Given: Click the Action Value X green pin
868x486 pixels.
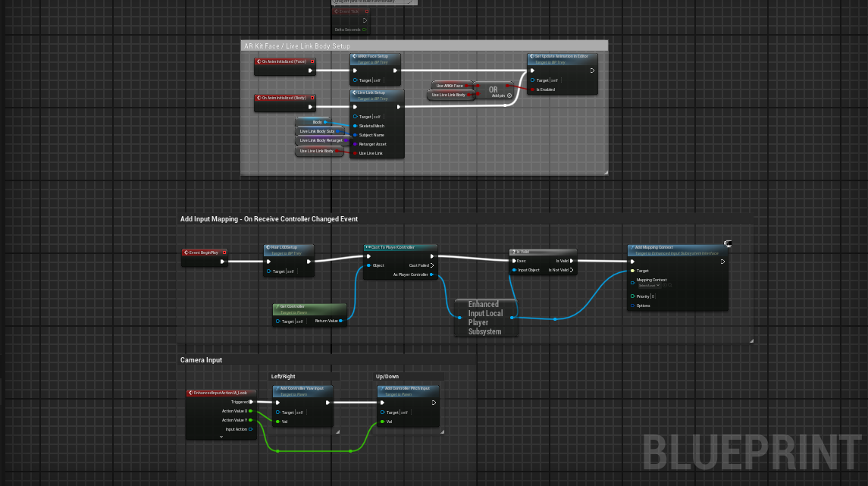Looking at the screenshot, I should 250,411.
